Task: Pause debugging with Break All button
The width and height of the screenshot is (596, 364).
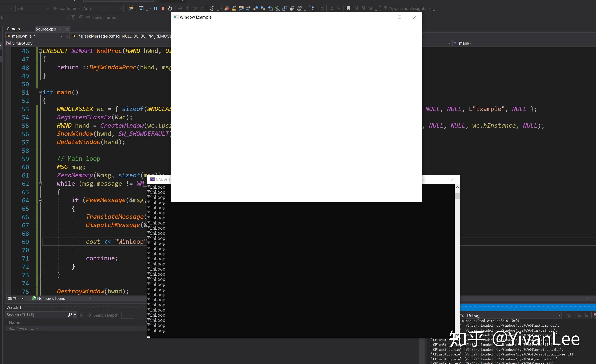Action: coord(156,8)
